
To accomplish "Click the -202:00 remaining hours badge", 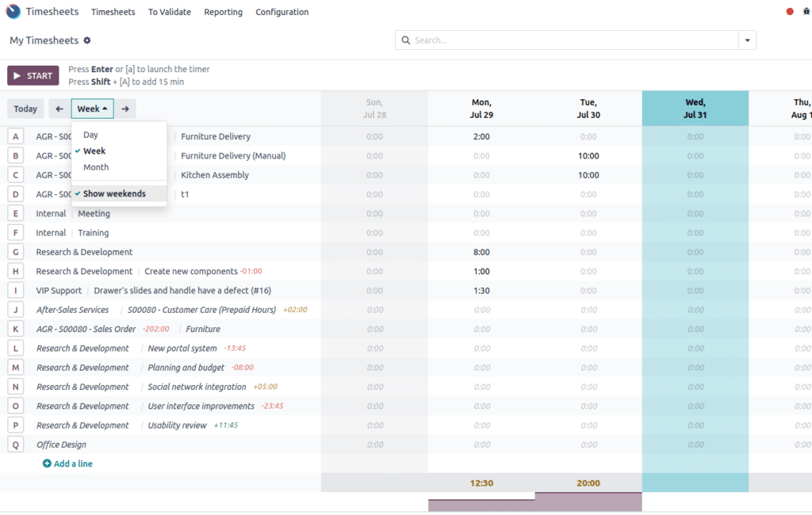I will [x=156, y=329].
